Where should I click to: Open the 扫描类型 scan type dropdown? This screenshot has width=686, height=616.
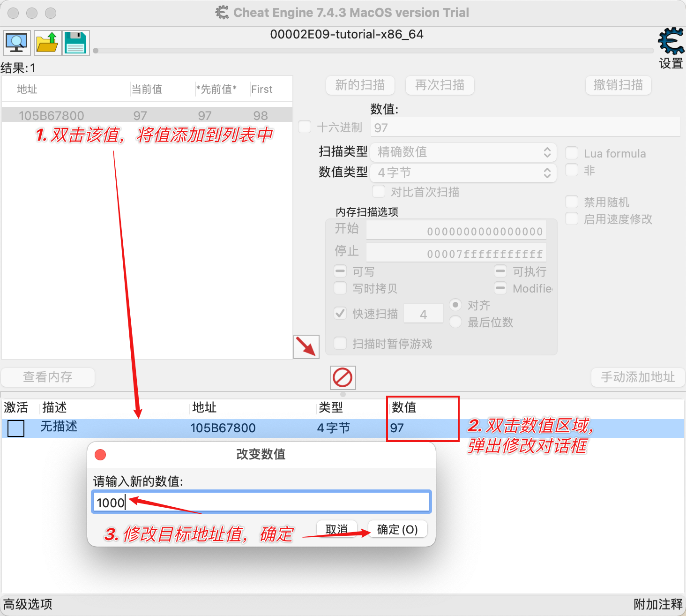click(x=463, y=152)
